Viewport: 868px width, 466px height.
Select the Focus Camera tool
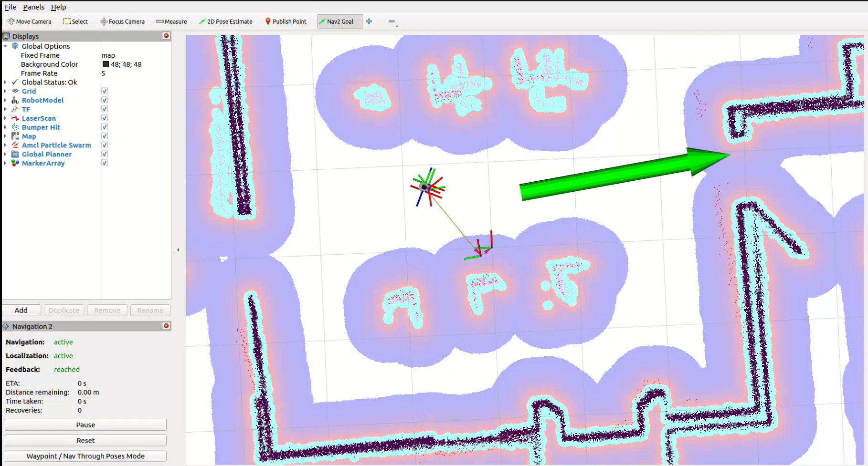(122, 21)
